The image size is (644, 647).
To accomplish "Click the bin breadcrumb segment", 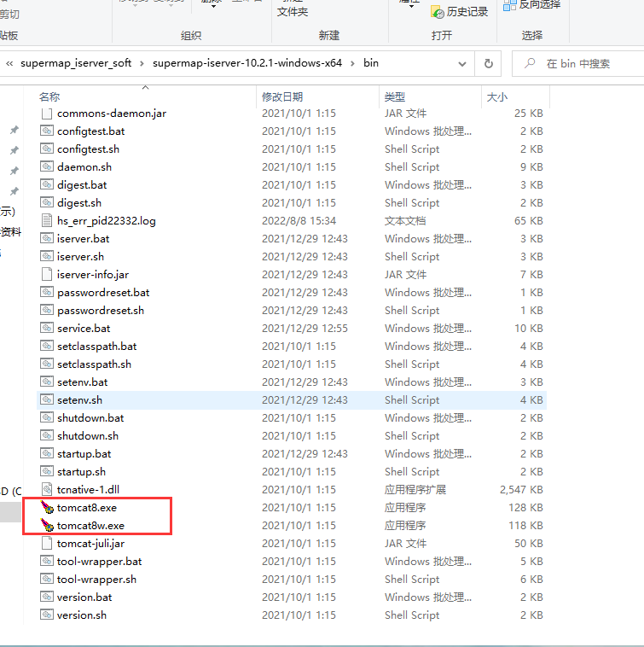I will pyautogui.click(x=371, y=63).
